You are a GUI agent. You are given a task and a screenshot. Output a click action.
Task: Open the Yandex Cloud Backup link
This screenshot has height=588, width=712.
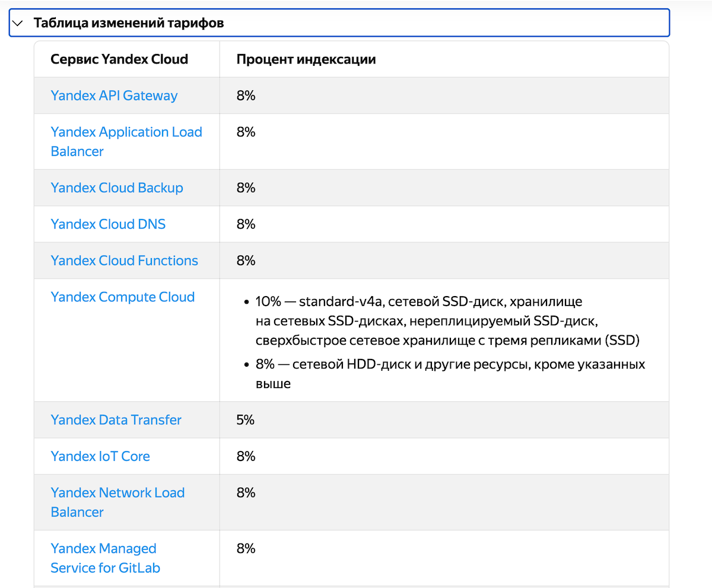tap(117, 187)
